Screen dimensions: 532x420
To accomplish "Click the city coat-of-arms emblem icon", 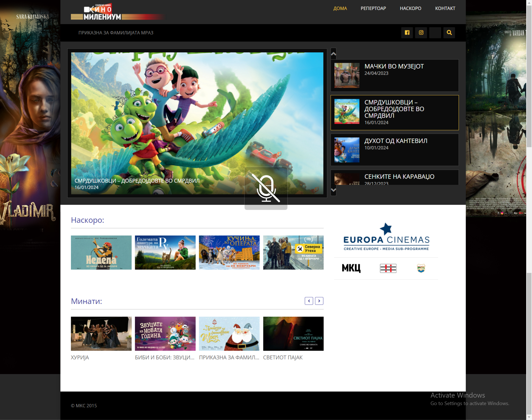I will coord(421,268).
